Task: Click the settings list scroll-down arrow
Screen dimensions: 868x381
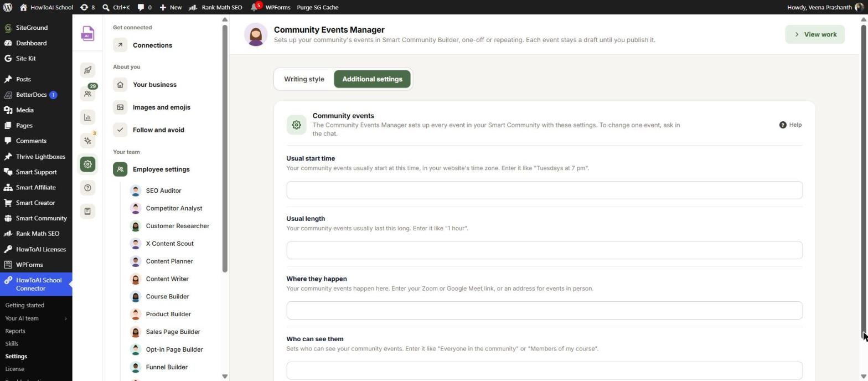Action: click(225, 377)
